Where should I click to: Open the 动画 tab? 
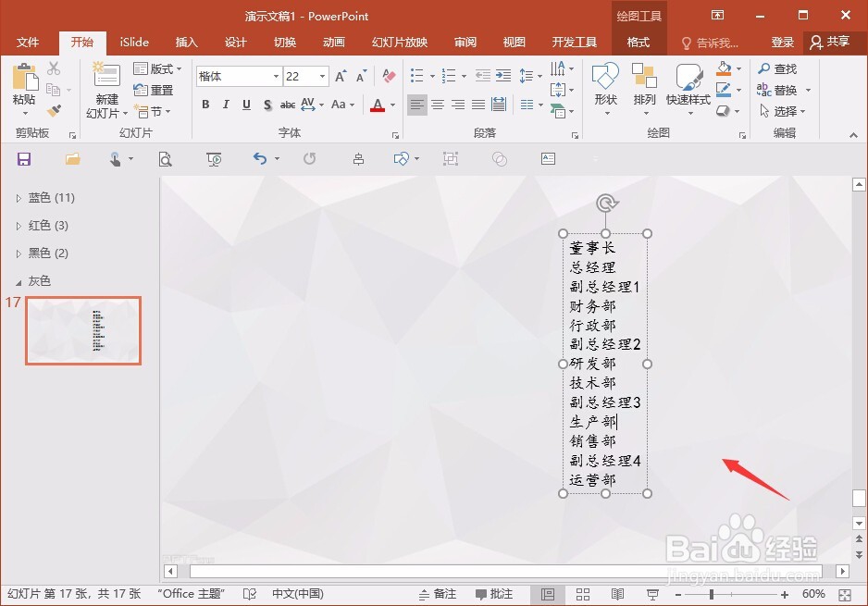pos(334,42)
